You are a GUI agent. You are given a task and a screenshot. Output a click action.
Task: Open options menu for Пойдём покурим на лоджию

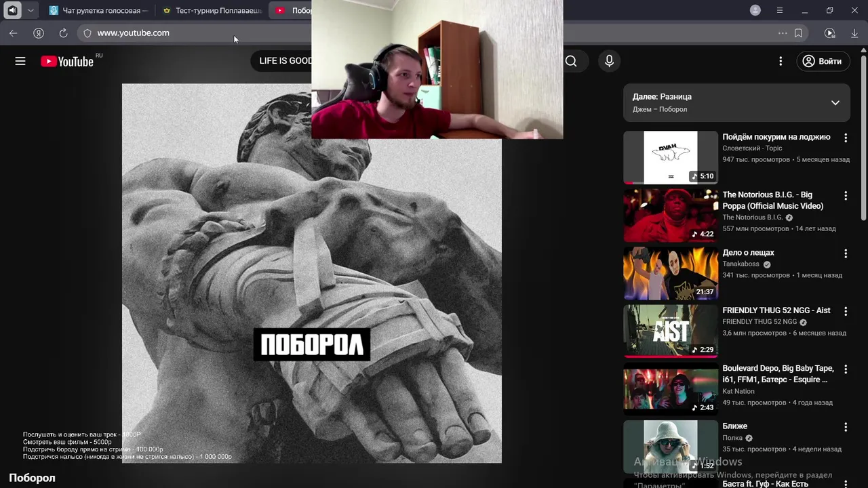pyautogui.click(x=846, y=138)
